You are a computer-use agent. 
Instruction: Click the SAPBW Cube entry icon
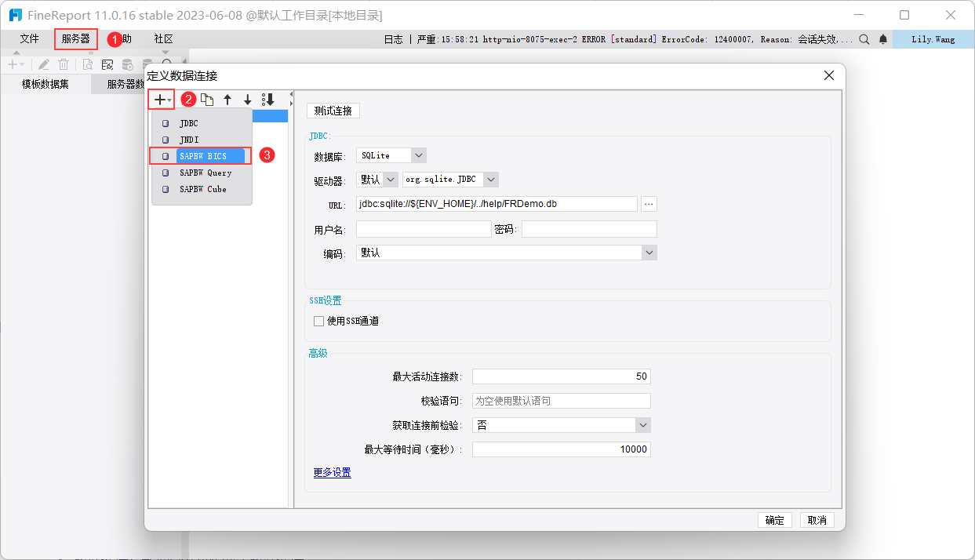point(166,189)
